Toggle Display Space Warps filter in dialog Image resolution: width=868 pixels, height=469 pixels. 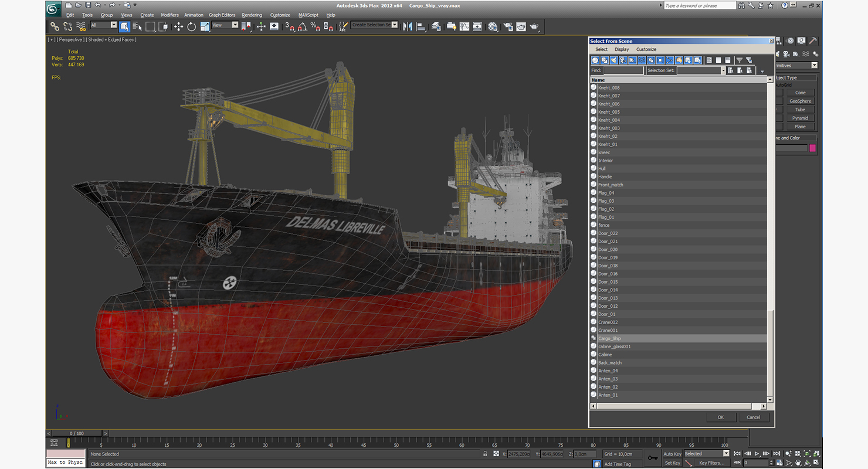click(x=642, y=60)
